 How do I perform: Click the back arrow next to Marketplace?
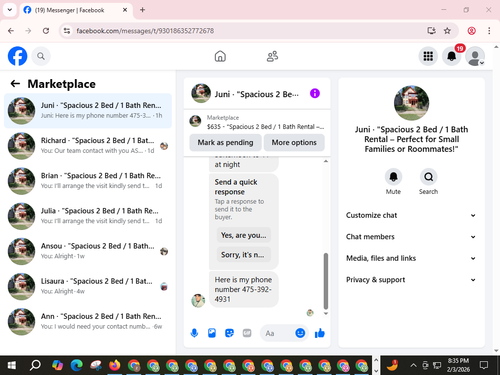15,83
